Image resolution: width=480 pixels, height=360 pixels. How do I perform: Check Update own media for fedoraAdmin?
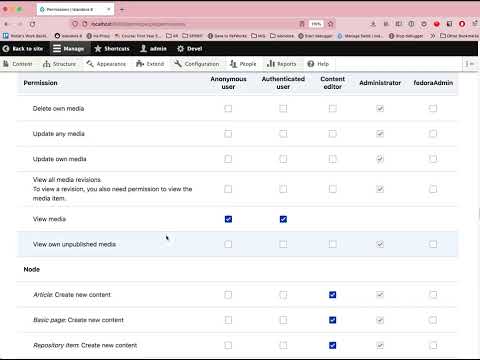[x=433, y=159]
